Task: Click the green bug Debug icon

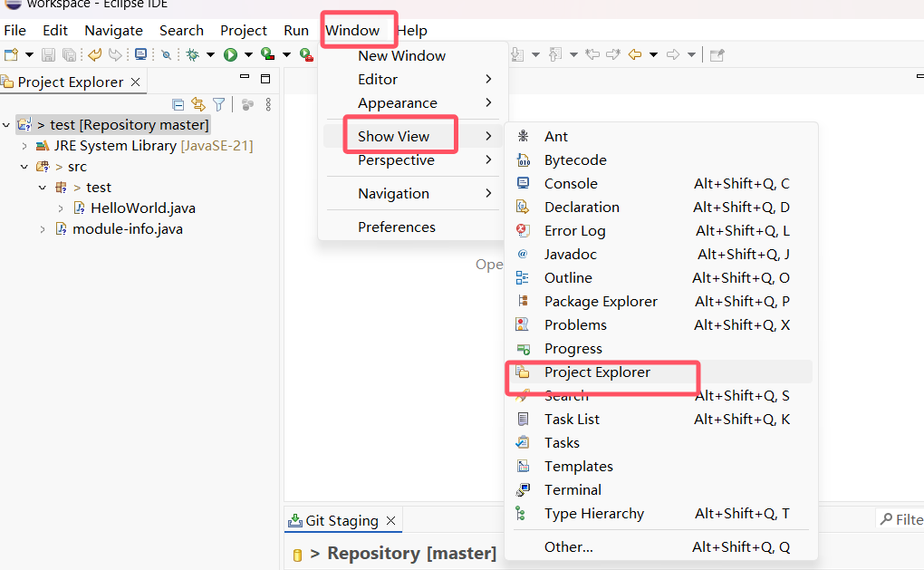Action: [x=192, y=54]
